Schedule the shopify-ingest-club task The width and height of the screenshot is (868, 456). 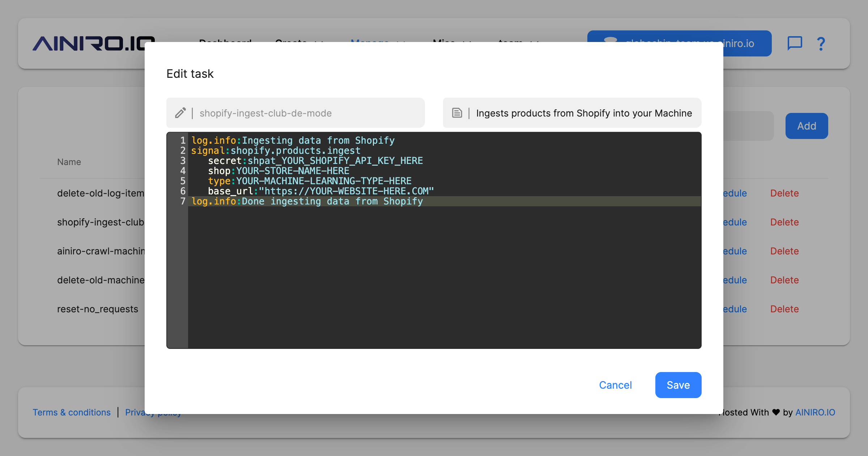tap(735, 222)
